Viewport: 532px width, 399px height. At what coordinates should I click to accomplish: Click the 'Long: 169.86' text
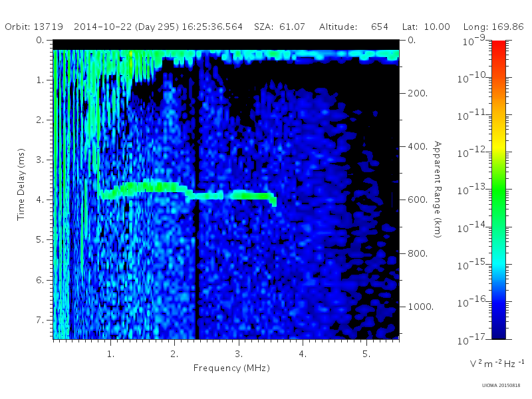pyautogui.click(x=493, y=27)
